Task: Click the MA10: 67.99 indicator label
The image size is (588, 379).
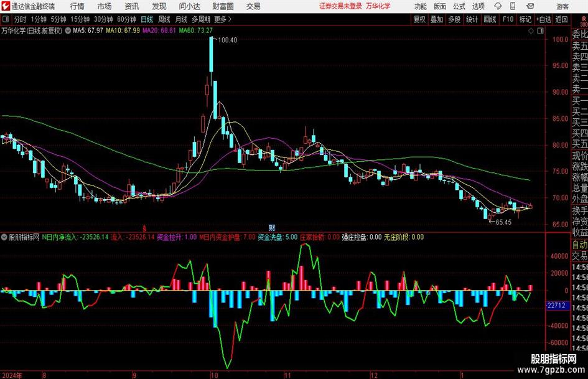Action: [x=123, y=30]
